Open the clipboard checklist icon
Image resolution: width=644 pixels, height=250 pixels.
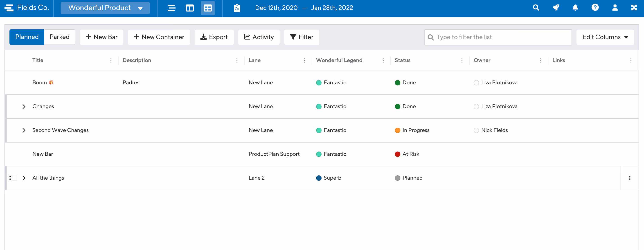coord(237,8)
